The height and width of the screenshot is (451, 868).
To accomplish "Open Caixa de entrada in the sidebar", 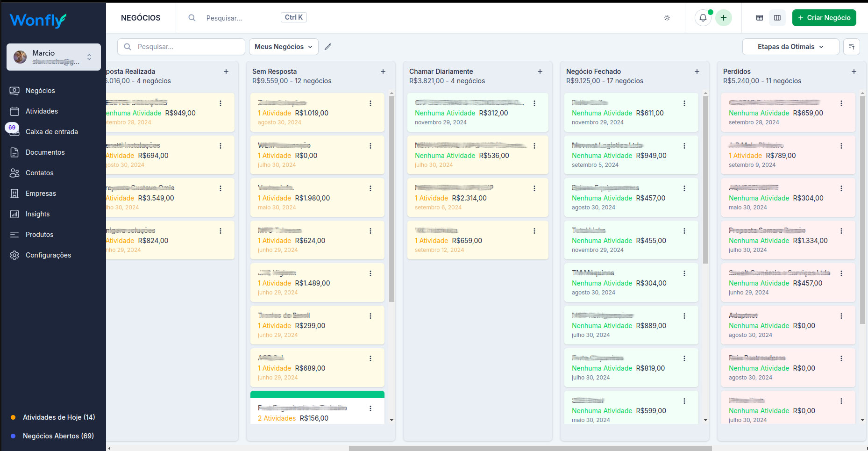I will [x=51, y=132].
